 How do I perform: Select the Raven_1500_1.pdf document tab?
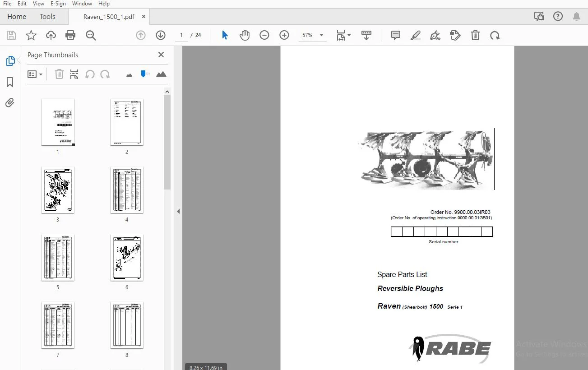tap(109, 17)
